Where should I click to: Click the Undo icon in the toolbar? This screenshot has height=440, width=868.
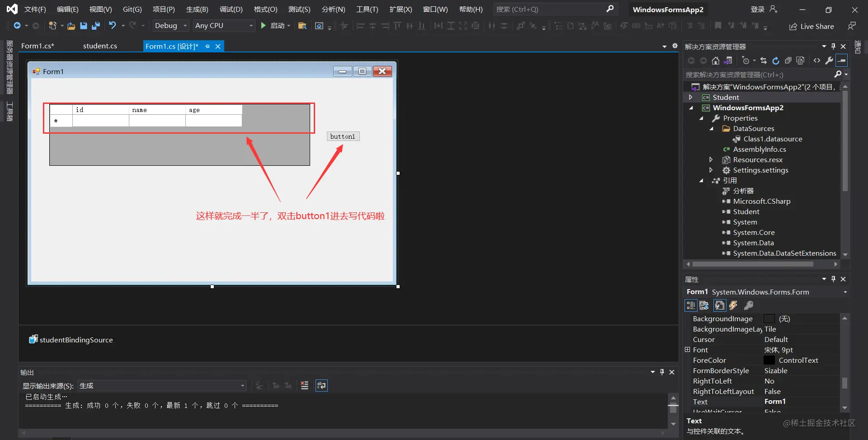coord(113,26)
